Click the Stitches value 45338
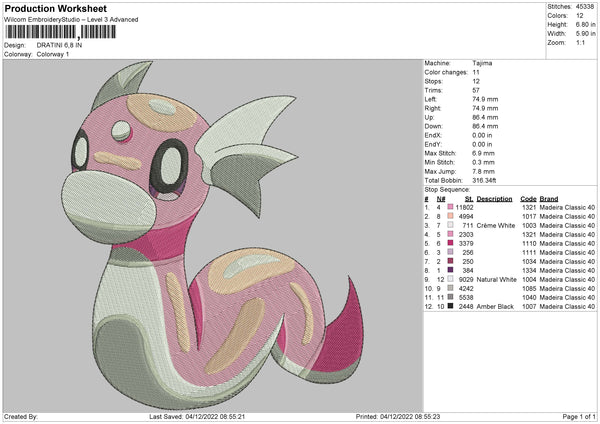The width and height of the screenshot is (600, 424). coord(585,7)
